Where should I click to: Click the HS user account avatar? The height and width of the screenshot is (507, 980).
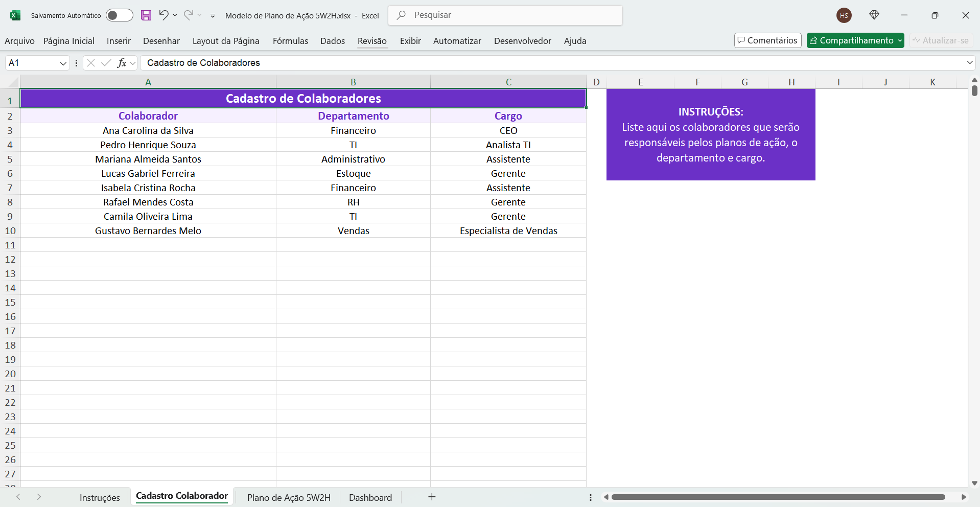(x=844, y=15)
